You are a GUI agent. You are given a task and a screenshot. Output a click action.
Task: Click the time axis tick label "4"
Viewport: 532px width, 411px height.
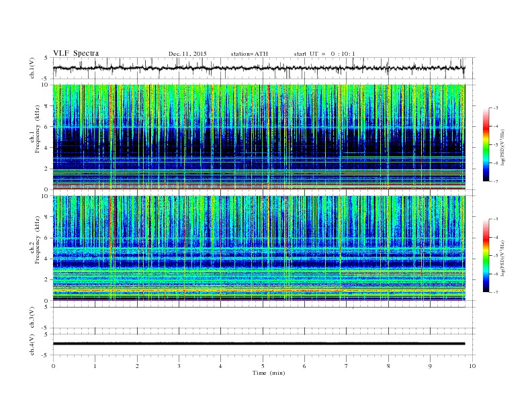click(x=220, y=366)
